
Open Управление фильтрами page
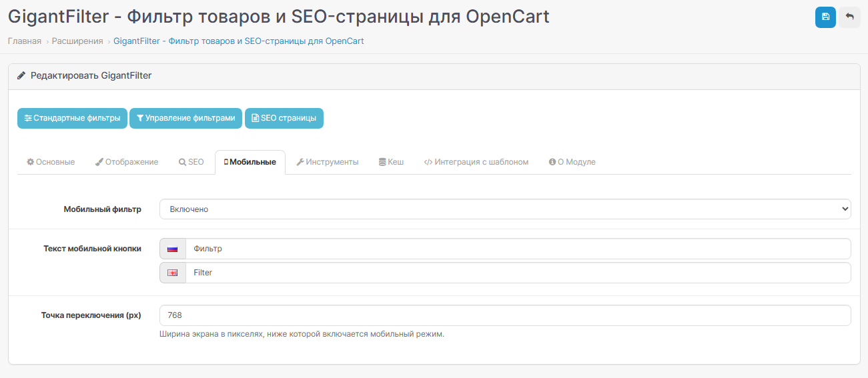185,118
